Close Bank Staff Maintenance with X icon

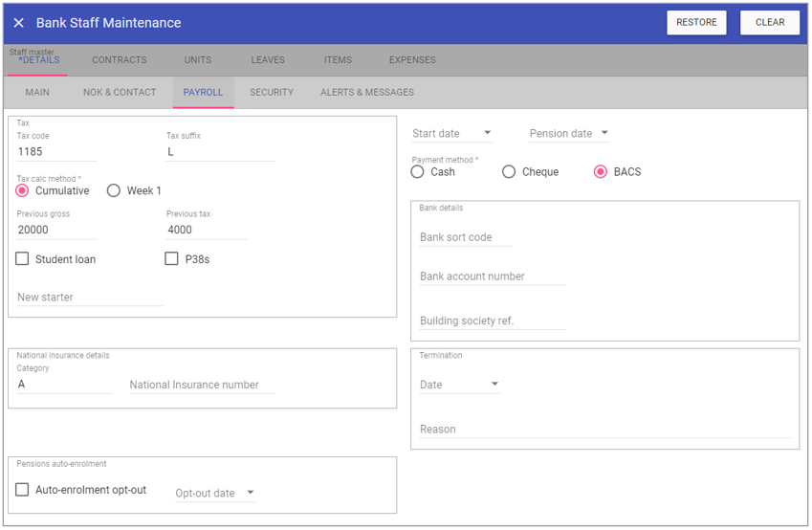18,23
